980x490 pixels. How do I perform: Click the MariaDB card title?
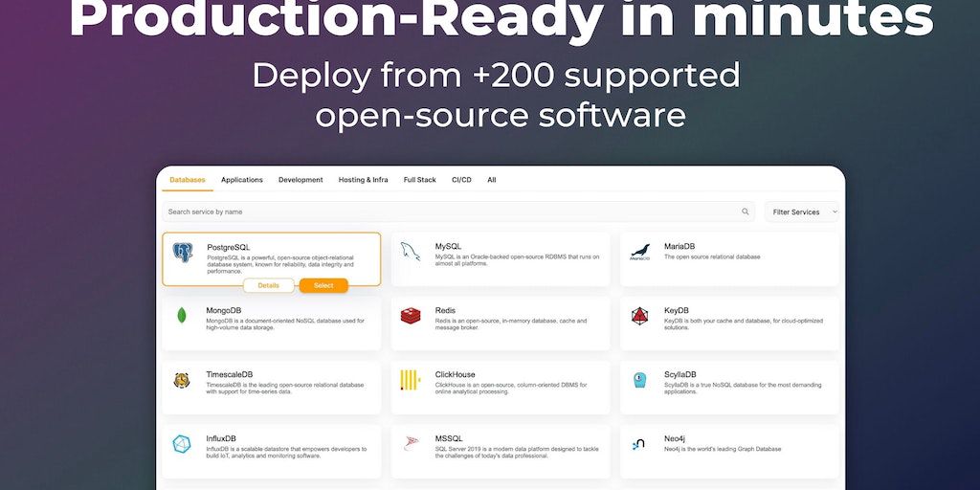pos(679,247)
